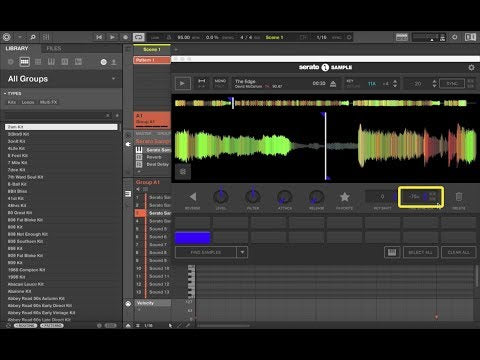Open the Maschine mixer view icon
Image resolution: width=480 pixels, height=360 pixels.
point(46,37)
